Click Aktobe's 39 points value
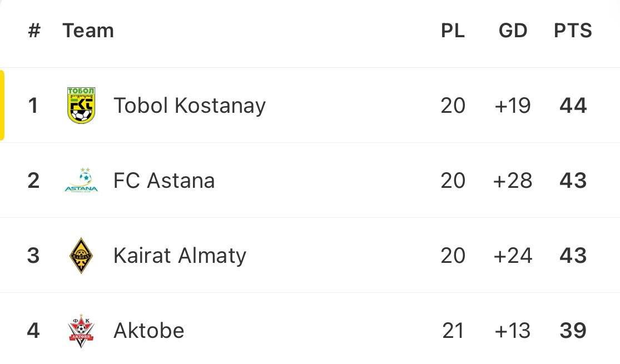620x364 pixels. (573, 331)
